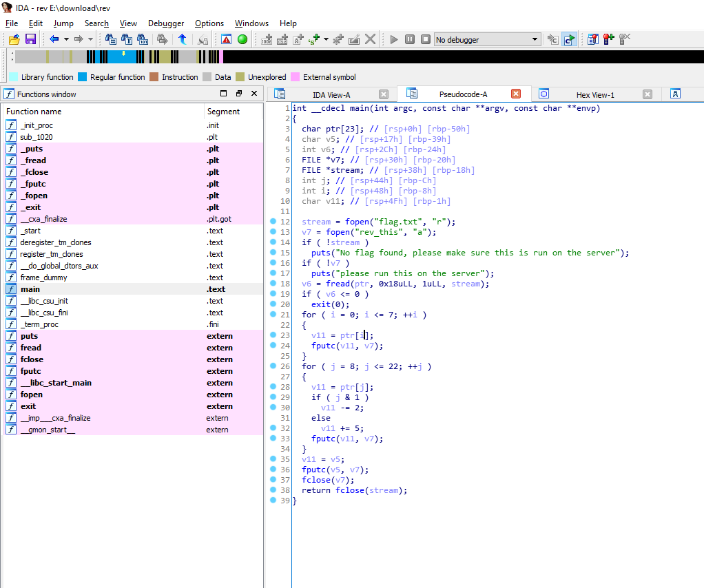Viewport: 704px width, 588px height.
Task: Make code using the CODE+ toolbar icon
Action: pyautogui.click(x=267, y=39)
